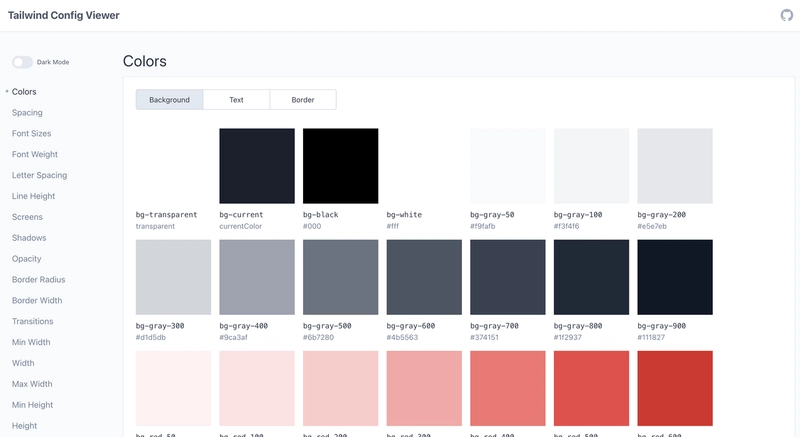This screenshot has width=800, height=437.
Task: Select Colors in the sidebar
Action: point(24,92)
